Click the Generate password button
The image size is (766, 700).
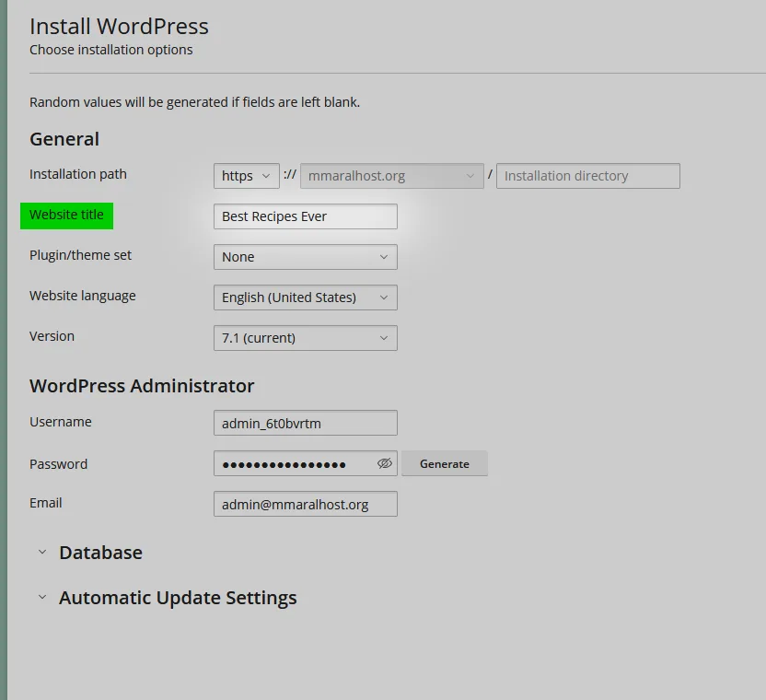[x=445, y=463]
